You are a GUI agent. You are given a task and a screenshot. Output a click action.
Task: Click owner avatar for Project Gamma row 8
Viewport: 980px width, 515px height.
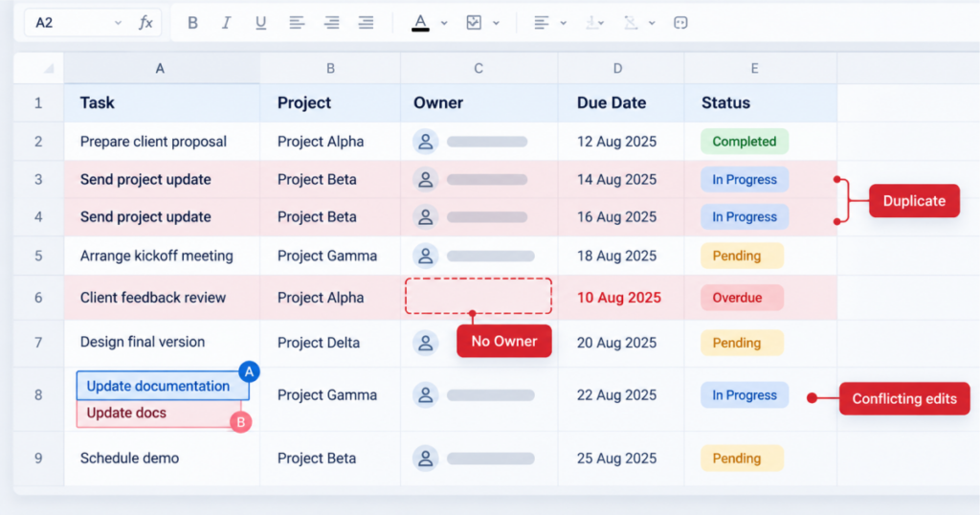(426, 395)
